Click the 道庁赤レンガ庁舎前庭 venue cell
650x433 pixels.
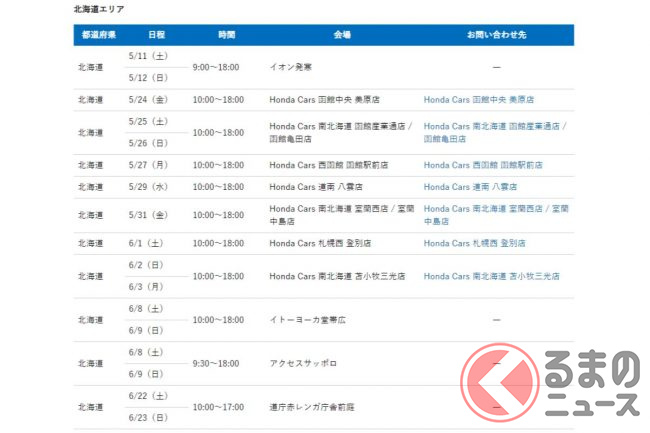click(311, 408)
